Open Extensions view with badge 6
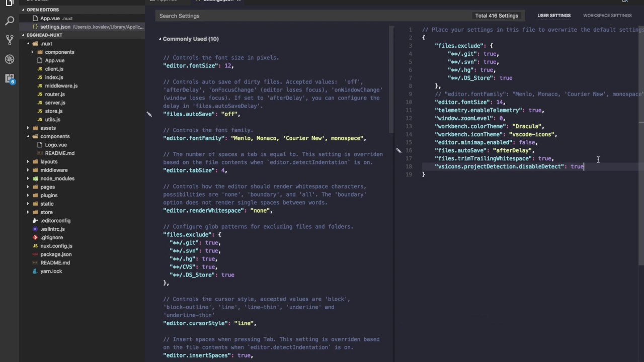This screenshot has width=644, height=362. pyautogui.click(x=10, y=78)
